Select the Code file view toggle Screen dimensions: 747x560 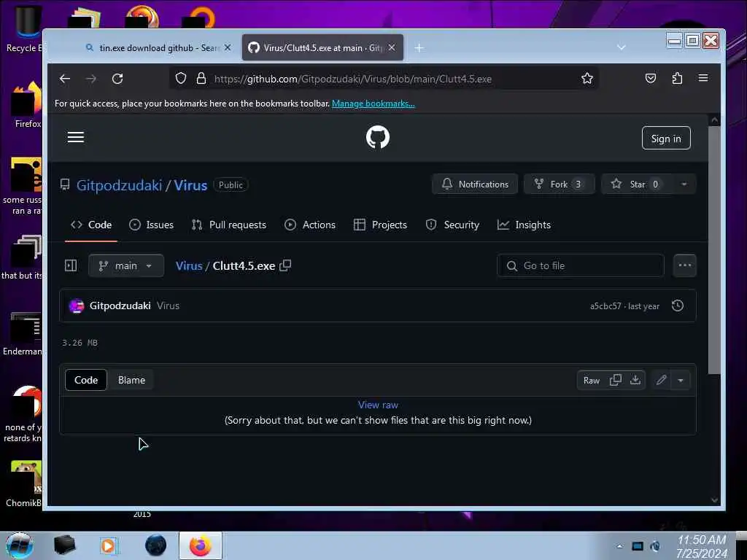pyautogui.click(x=86, y=380)
